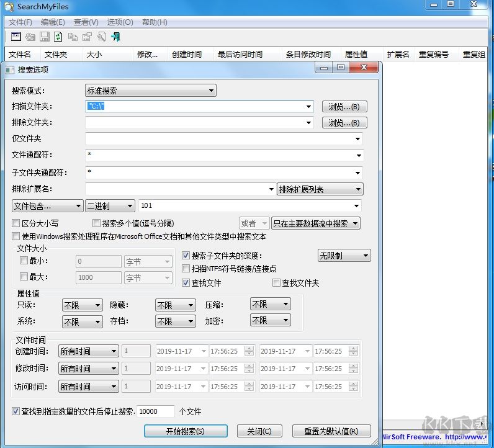Click the save (floppy disk) toolbar icon
The image size is (494, 448).
point(45,37)
